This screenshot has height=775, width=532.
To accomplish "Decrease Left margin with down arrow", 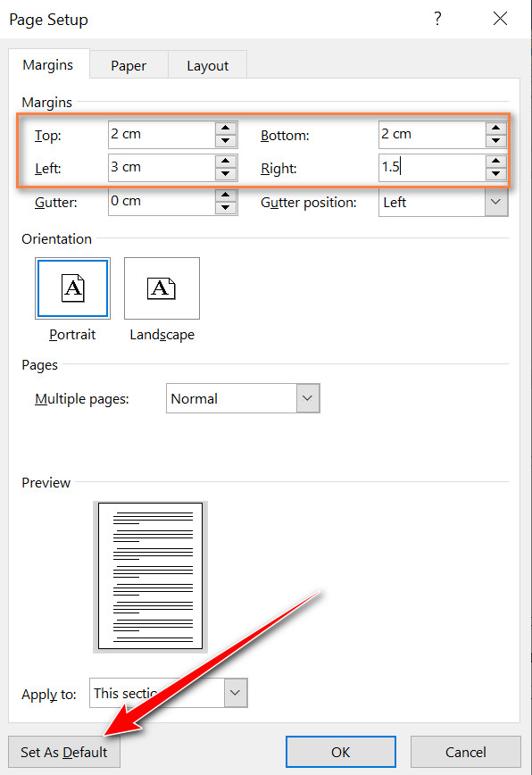I will click(226, 174).
